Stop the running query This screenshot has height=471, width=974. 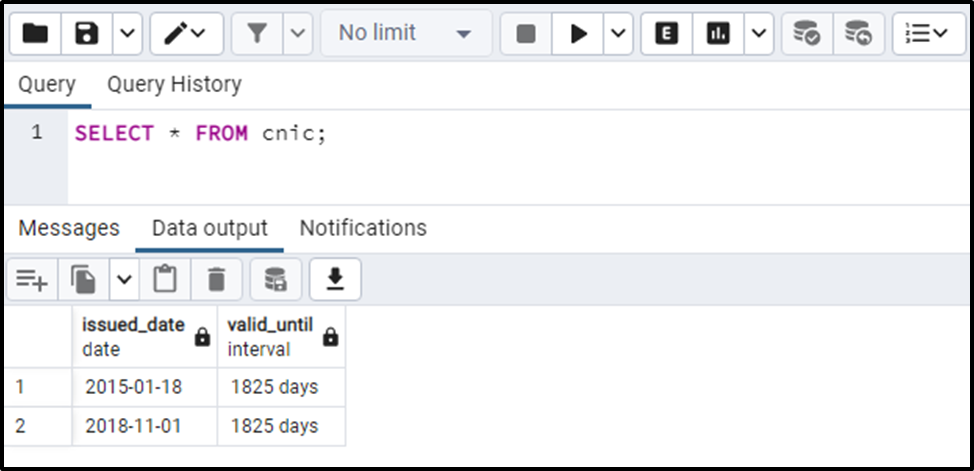[x=526, y=34]
